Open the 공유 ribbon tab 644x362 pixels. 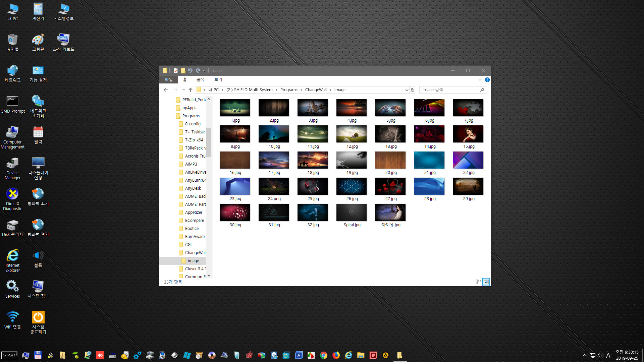click(x=200, y=80)
